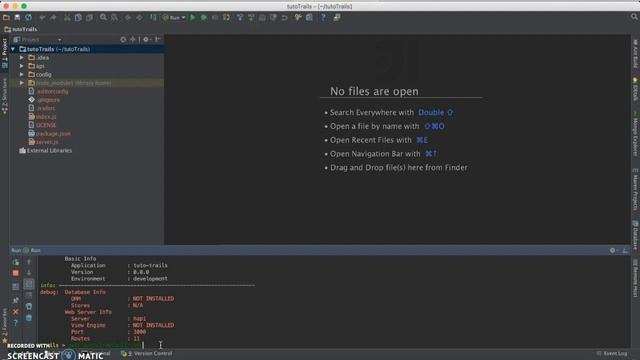Open Search Everywhere magnifier at top right
The height and width of the screenshot is (360, 640).
coord(634,17)
